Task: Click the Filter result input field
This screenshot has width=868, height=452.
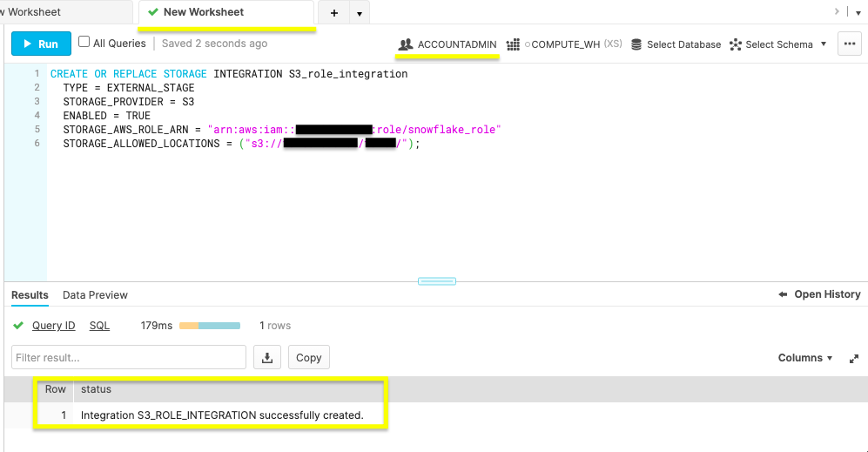Action: pos(129,357)
